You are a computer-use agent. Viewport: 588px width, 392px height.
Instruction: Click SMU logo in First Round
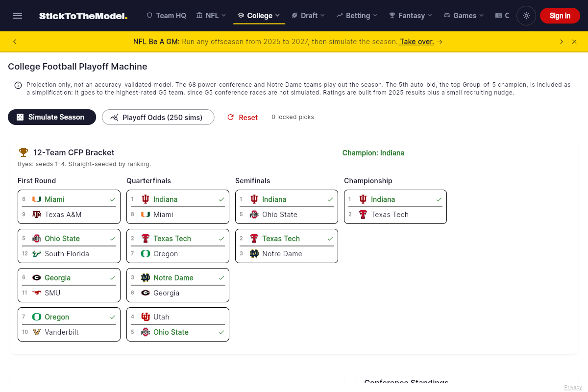click(x=37, y=293)
